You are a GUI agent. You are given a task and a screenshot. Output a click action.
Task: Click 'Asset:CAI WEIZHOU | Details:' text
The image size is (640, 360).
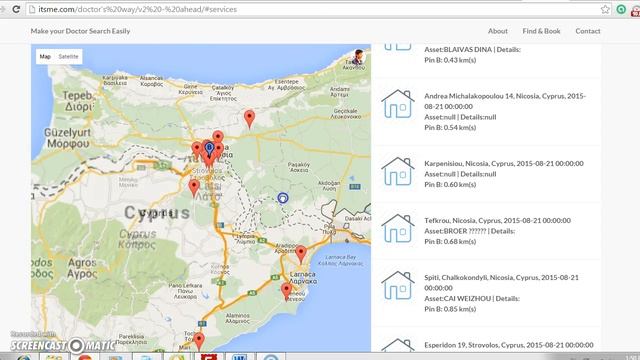[472, 299]
